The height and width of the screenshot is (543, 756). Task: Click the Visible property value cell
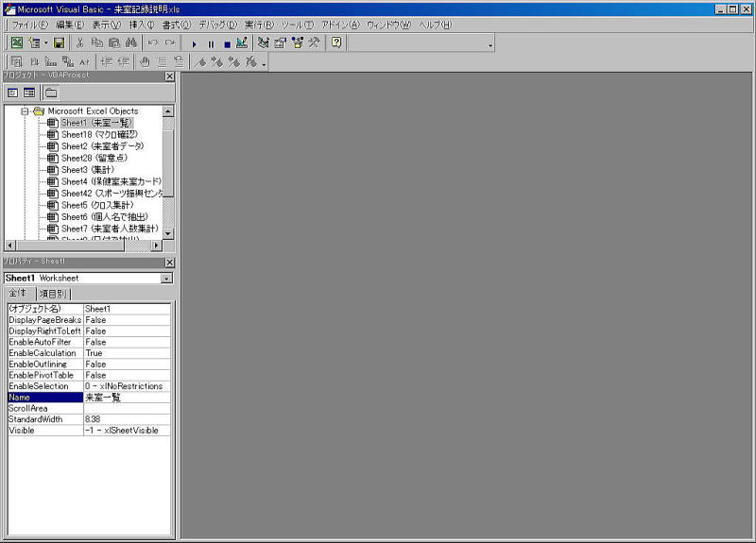(x=127, y=431)
